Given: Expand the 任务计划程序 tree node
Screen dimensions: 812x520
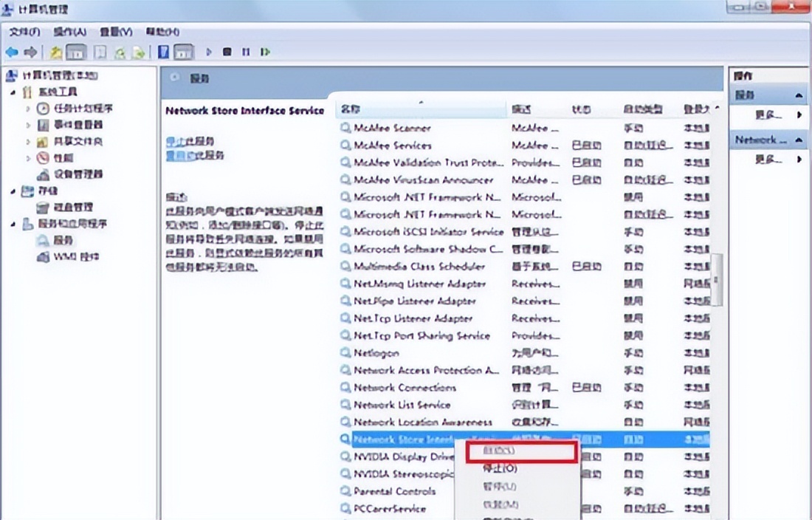Looking at the screenshot, I should pos(29,109).
